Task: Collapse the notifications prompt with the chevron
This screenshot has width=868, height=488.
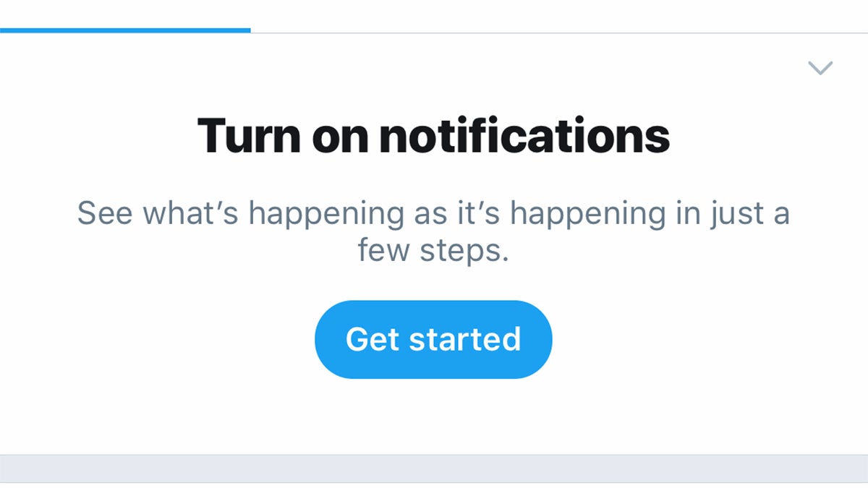Action: pos(820,68)
